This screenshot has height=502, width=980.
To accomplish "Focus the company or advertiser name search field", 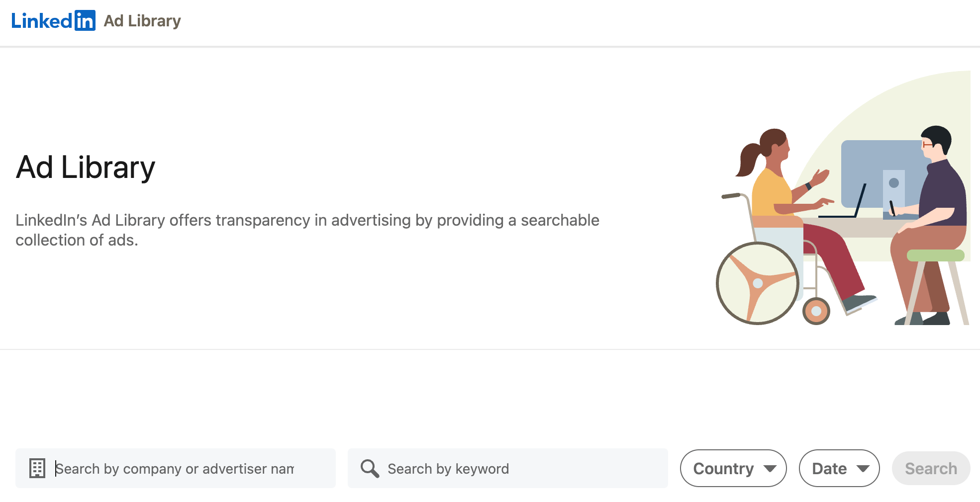I will tap(174, 468).
